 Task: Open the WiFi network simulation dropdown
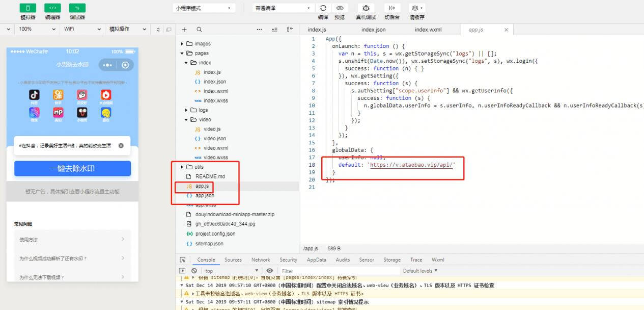point(81,29)
